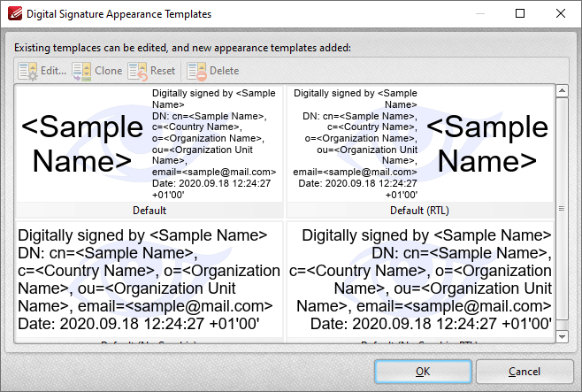This screenshot has height=392, width=582.
Task: Click the vertical scrollbar thumb of template list
Action: [x=562, y=209]
